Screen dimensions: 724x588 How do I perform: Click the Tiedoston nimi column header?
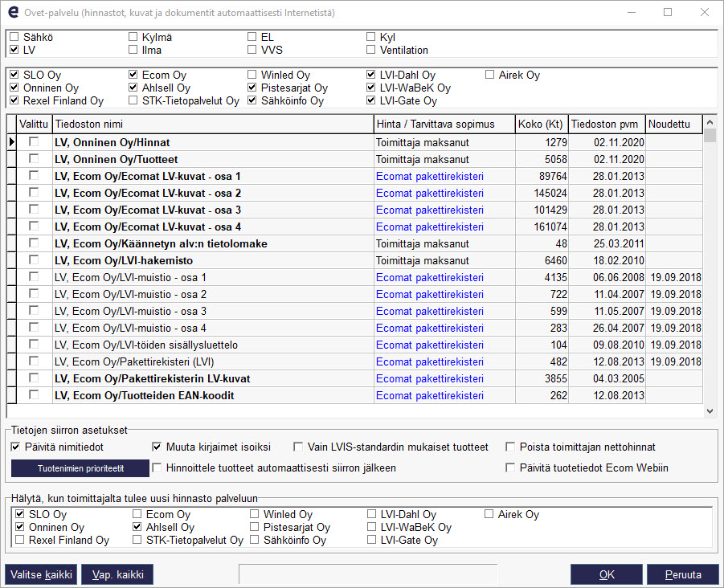click(213, 125)
